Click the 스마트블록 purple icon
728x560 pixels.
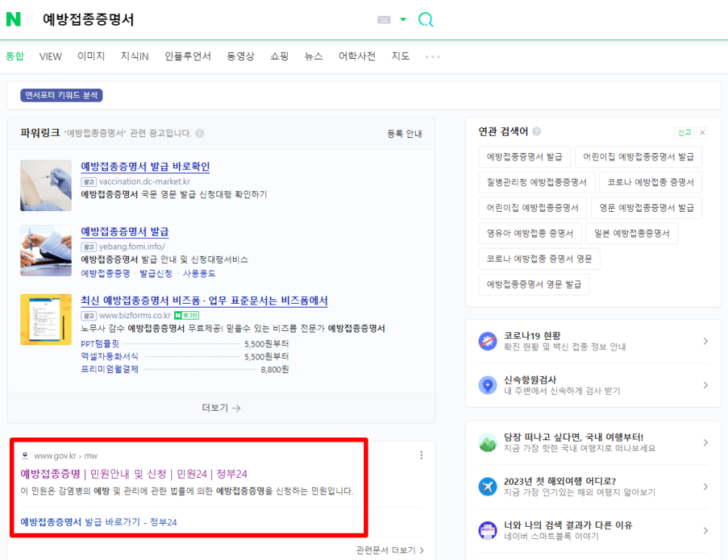pyautogui.click(x=488, y=531)
